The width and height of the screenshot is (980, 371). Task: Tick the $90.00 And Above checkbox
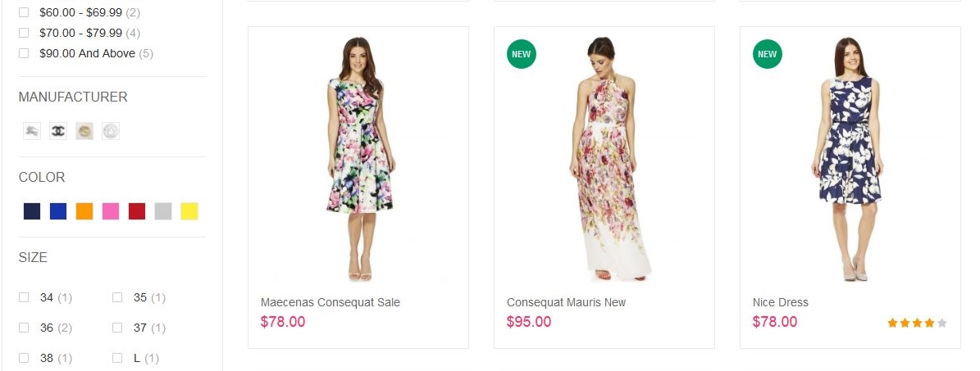[x=24, y=53]
